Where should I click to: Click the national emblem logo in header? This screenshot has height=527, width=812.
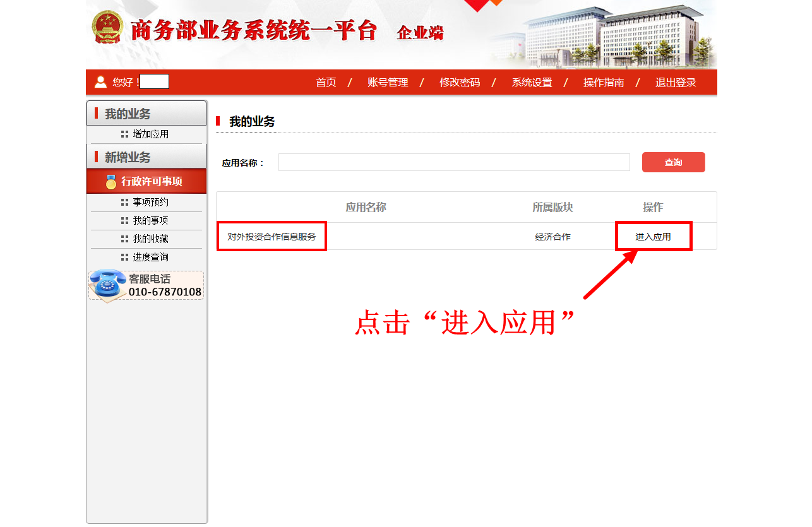108,28
